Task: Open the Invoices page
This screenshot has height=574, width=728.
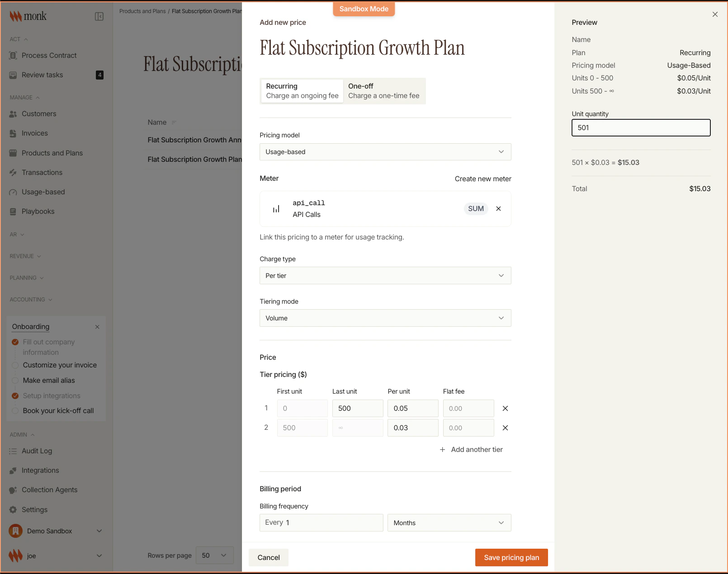Action: pos(34,133)
